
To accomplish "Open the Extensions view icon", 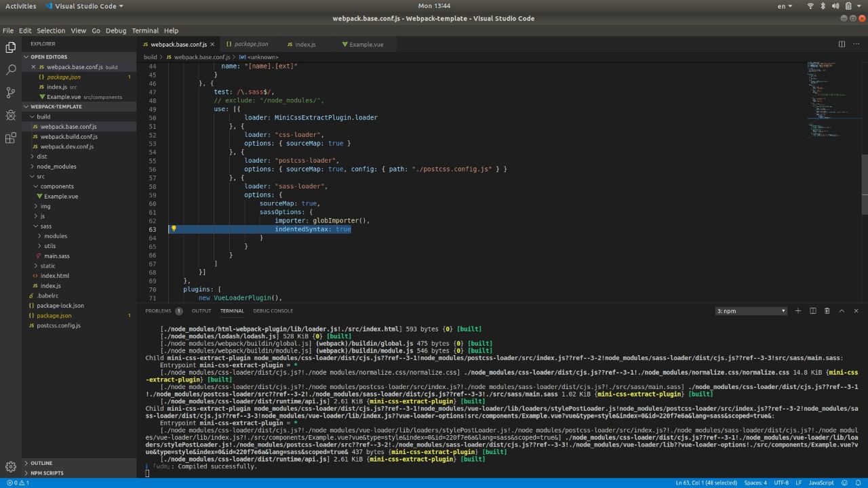I will (x=11, y=138).
